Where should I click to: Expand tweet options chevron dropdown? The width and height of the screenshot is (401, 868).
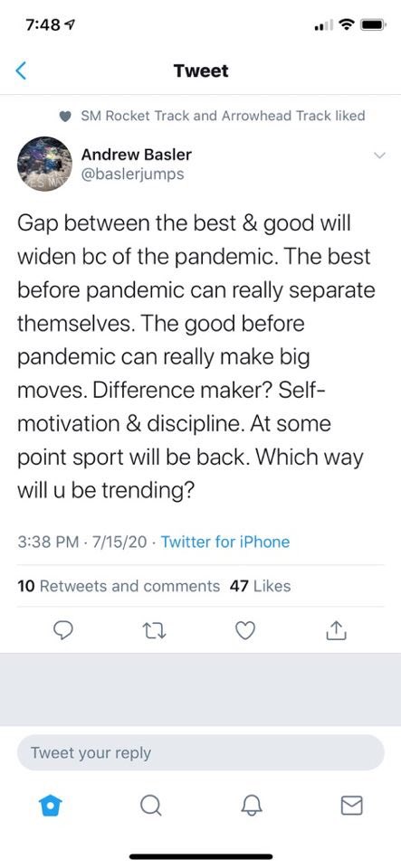(x=379, y=155)
